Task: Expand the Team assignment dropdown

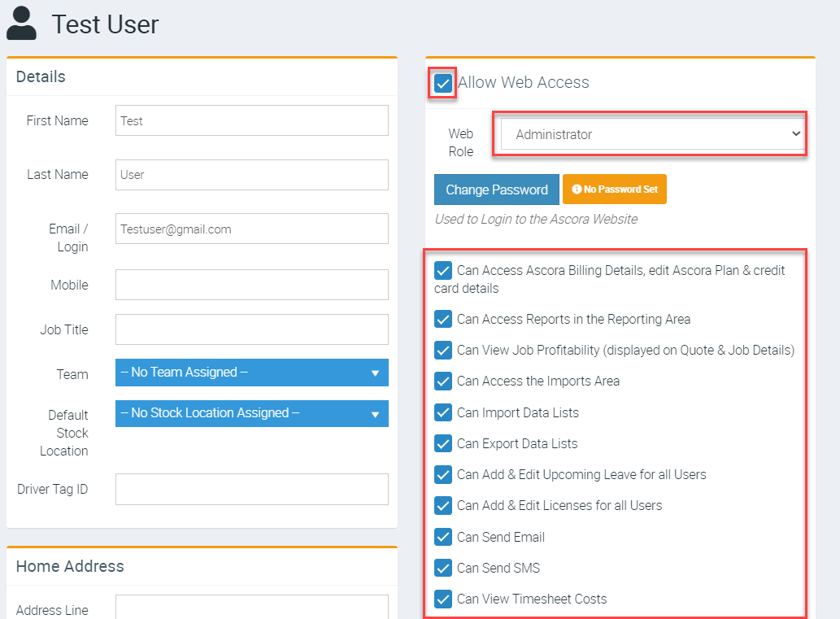Action: 251,373
